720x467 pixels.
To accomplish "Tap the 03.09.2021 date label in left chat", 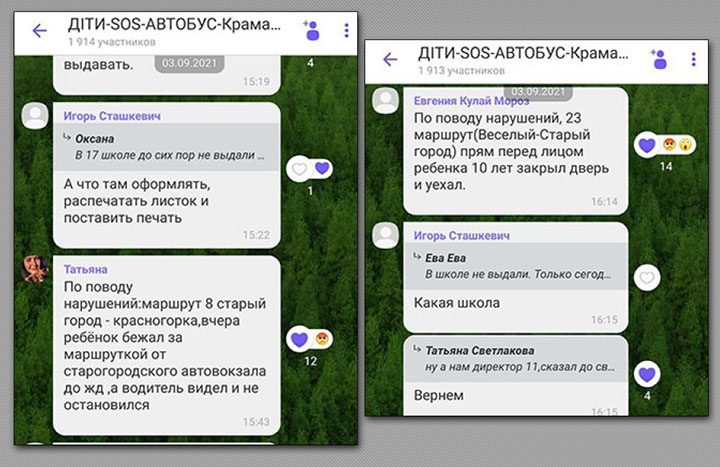I will pos(189,62).
